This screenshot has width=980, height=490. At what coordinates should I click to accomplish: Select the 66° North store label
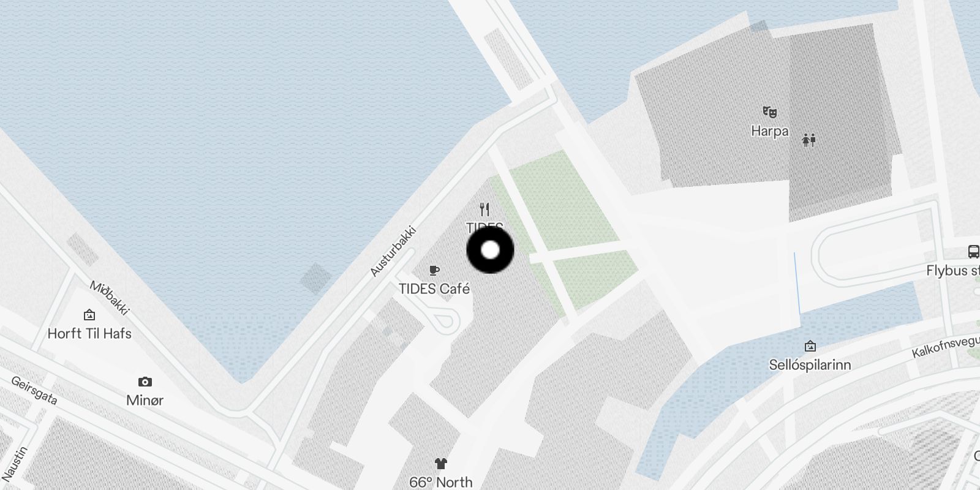click(441, 482)
